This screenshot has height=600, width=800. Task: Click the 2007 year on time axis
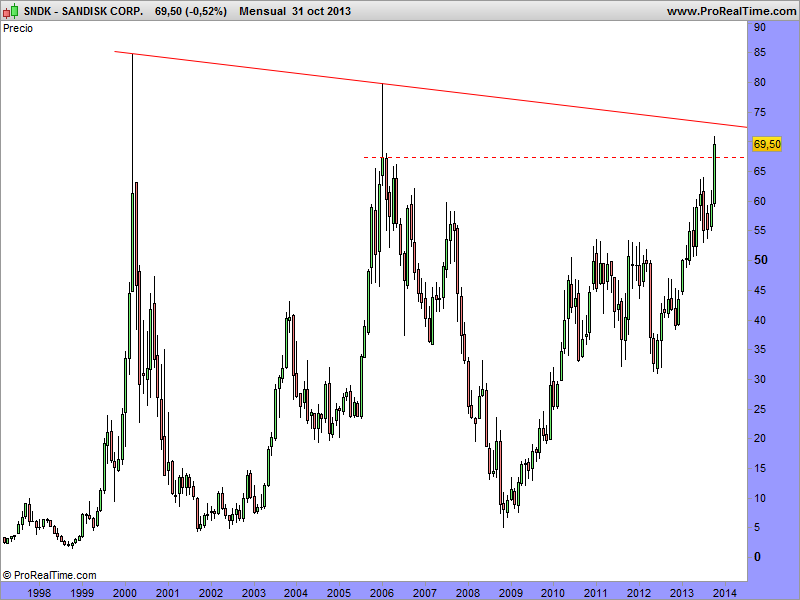(x=424, y=592)
